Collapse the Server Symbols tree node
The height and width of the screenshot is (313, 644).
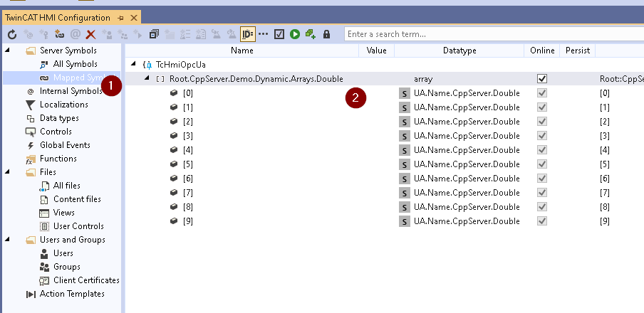tap(7, 50)
